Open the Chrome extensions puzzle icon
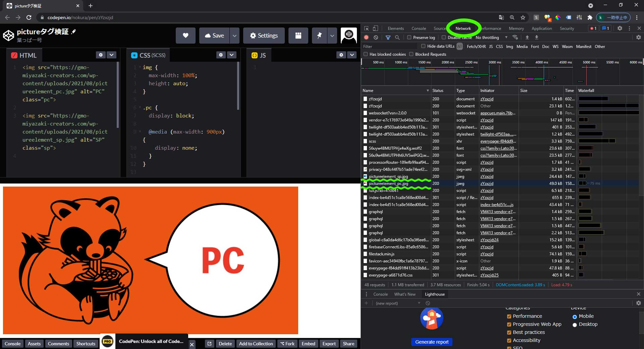The height and width of the screenshot is (349, 644). coord(590,17)
